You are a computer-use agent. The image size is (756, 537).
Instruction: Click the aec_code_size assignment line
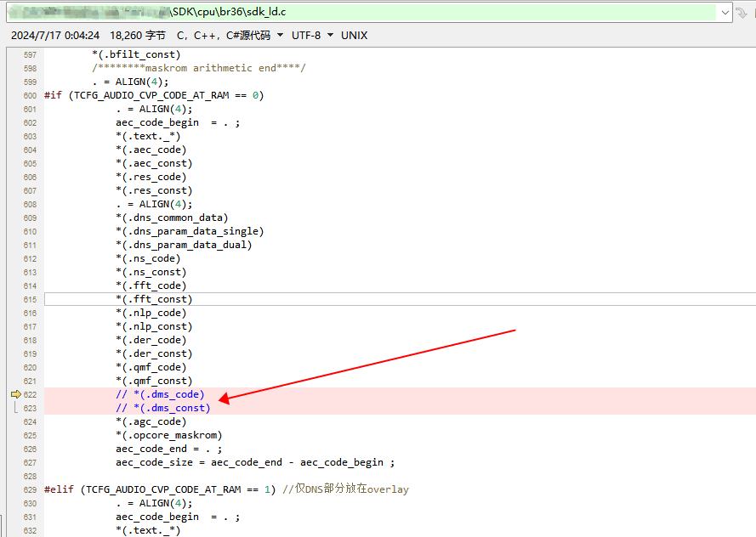pos(255,462)
